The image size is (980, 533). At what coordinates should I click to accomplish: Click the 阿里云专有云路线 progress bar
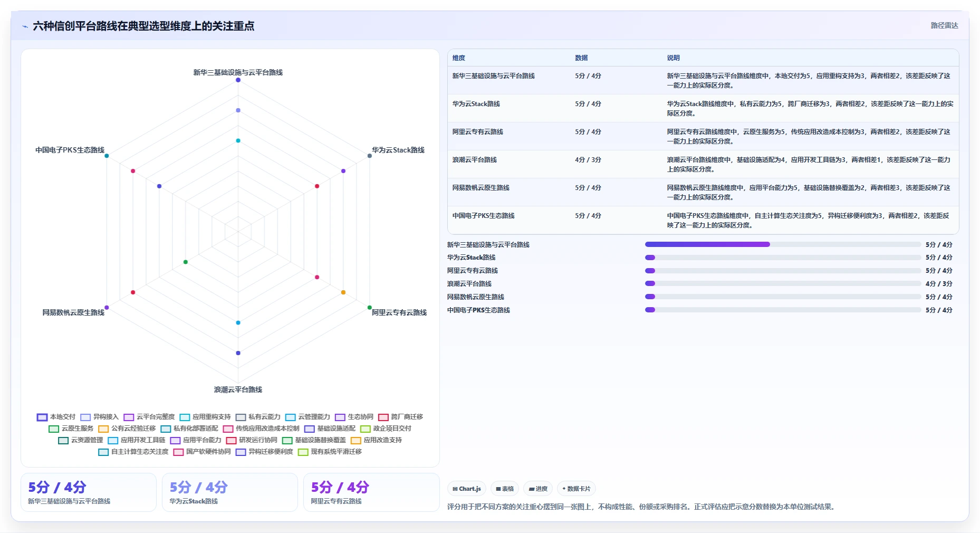click(783, 271)
